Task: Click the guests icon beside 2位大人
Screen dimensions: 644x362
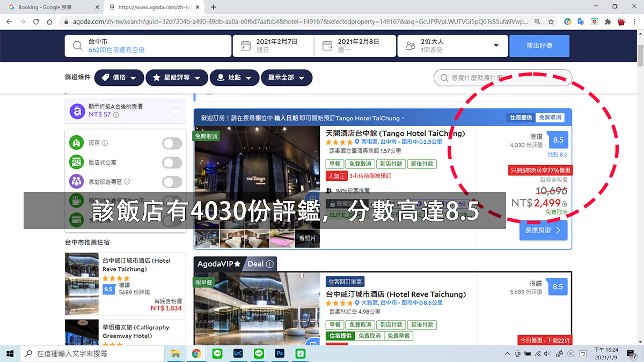Action: tap(410, 46)
